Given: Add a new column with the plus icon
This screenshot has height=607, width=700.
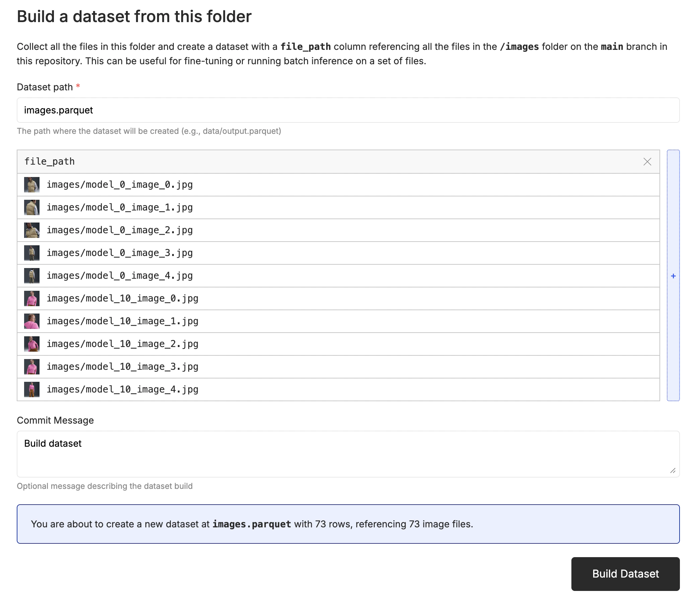Looking at the screenshot, I should click(x=673, y=276).
